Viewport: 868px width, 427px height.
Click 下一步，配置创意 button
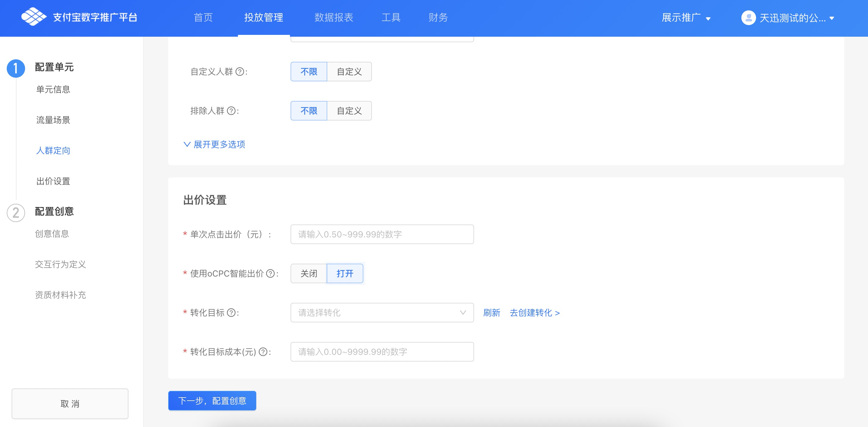coord(212,401)
